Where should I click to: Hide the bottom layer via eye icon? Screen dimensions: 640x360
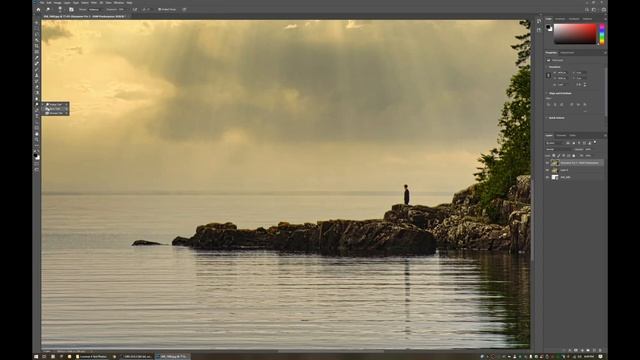tap(548, 177)
